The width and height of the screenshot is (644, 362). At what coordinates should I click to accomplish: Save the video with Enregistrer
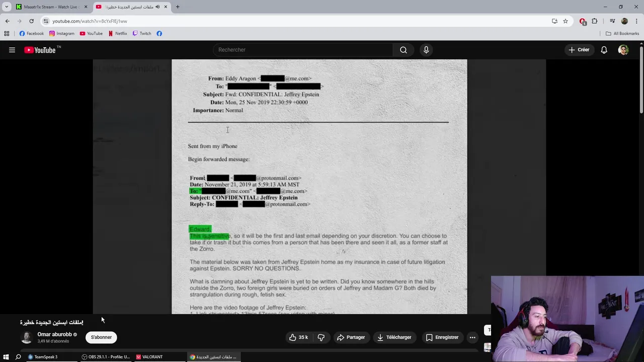point(442,337)
